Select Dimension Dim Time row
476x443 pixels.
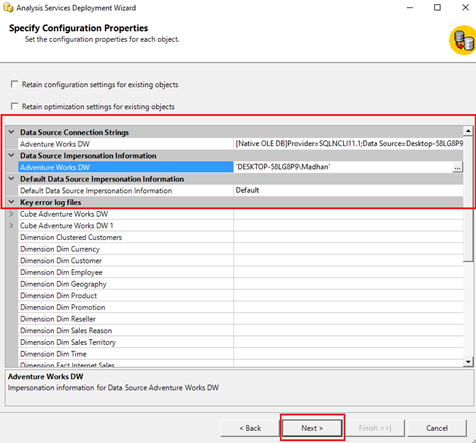click(x=126, y=354)
